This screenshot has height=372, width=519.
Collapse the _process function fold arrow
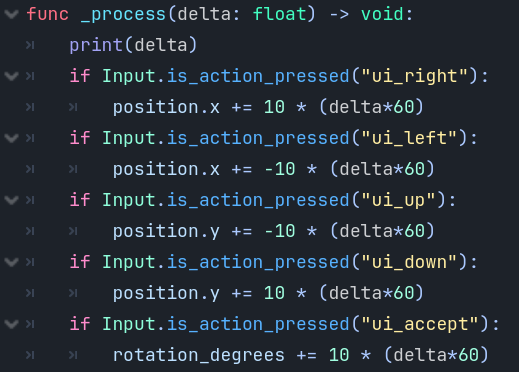point(12,14)
